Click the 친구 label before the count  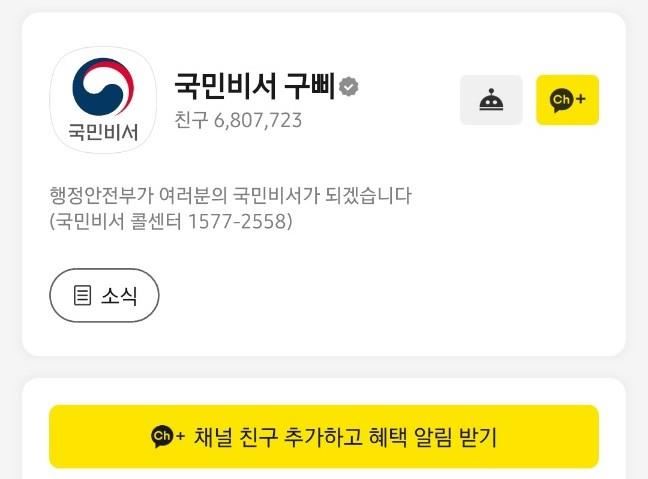pos(191,120)
